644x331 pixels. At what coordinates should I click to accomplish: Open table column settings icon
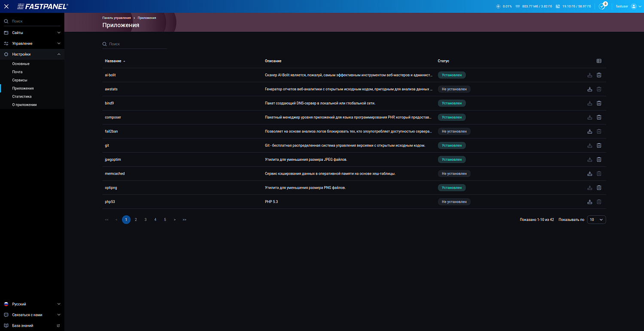coord(599,61)
